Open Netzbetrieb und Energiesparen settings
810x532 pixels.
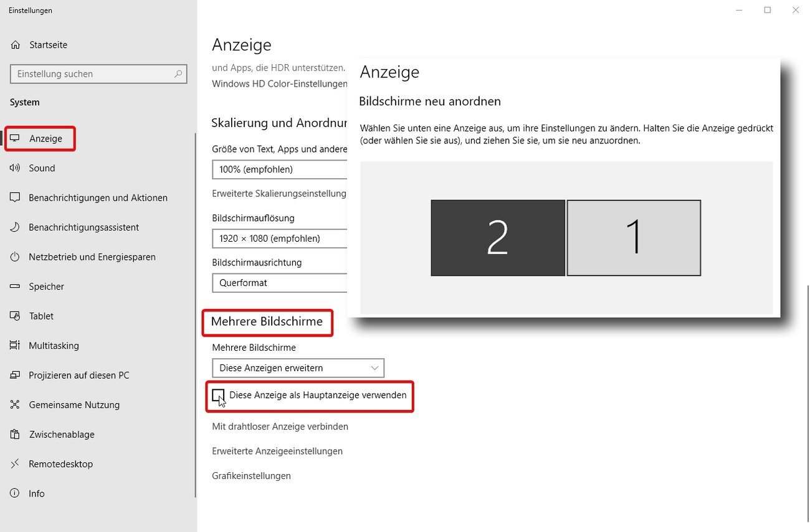point(15,257)
